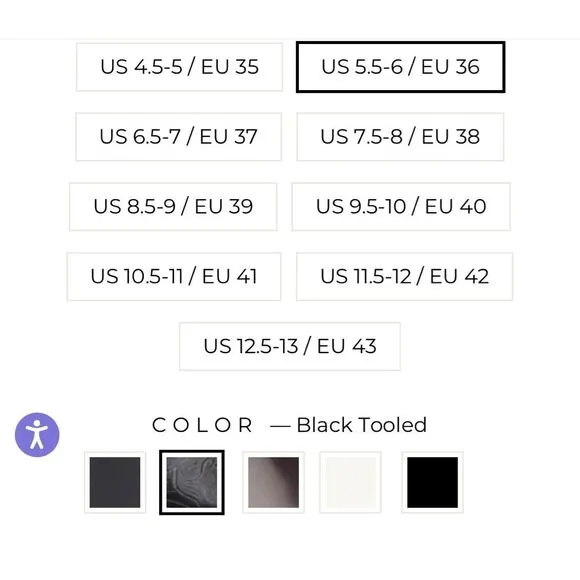Select the white color swatch

tap(350, 482)
